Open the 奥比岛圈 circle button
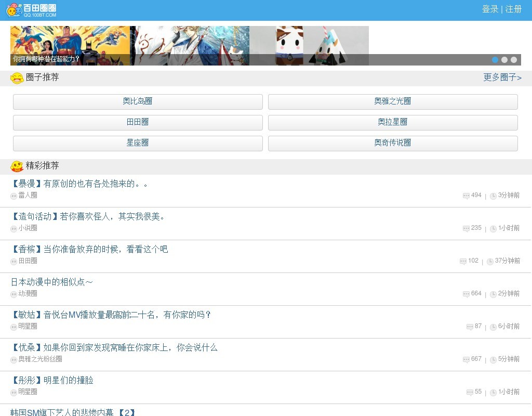 click(138, 101)
